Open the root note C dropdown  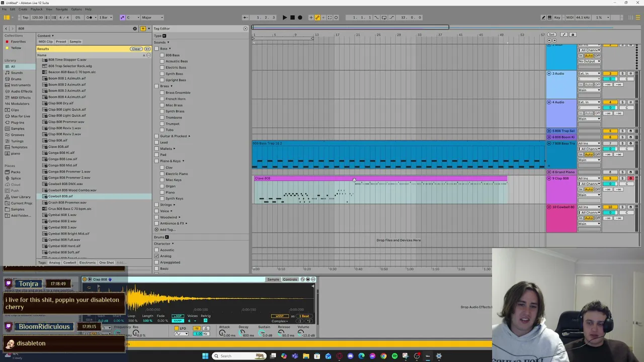133,18
